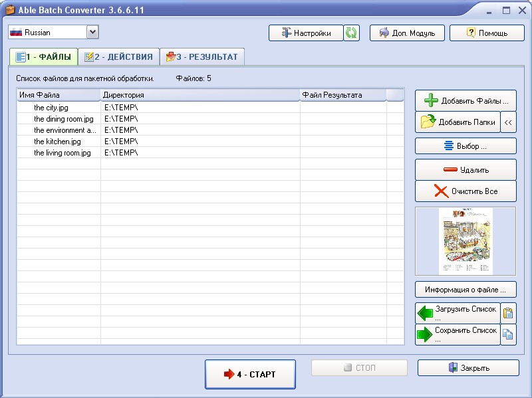Screen dimensions: 532x398
Task: Maximize the Able Batch Converter window
Action: pos(506,11)
